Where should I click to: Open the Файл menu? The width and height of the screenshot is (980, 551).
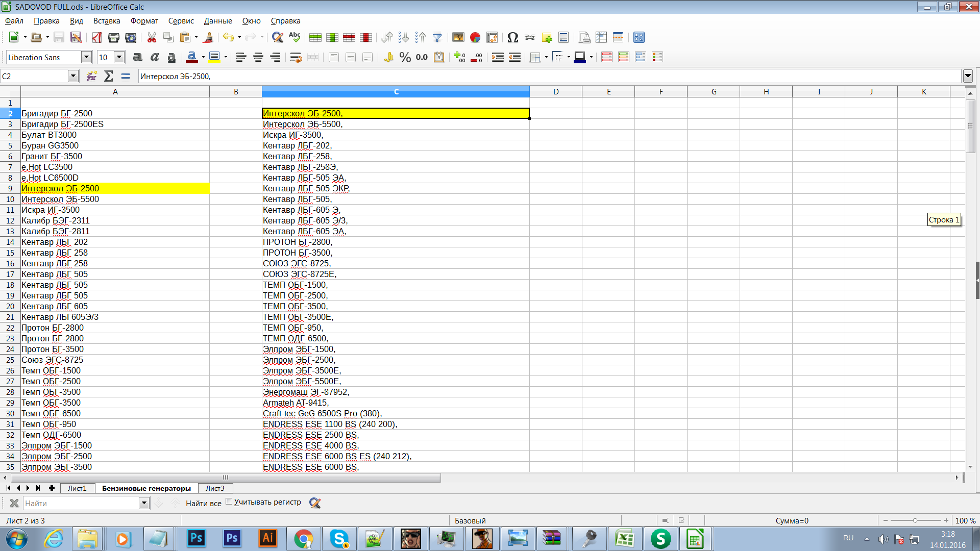coord(14,21)
